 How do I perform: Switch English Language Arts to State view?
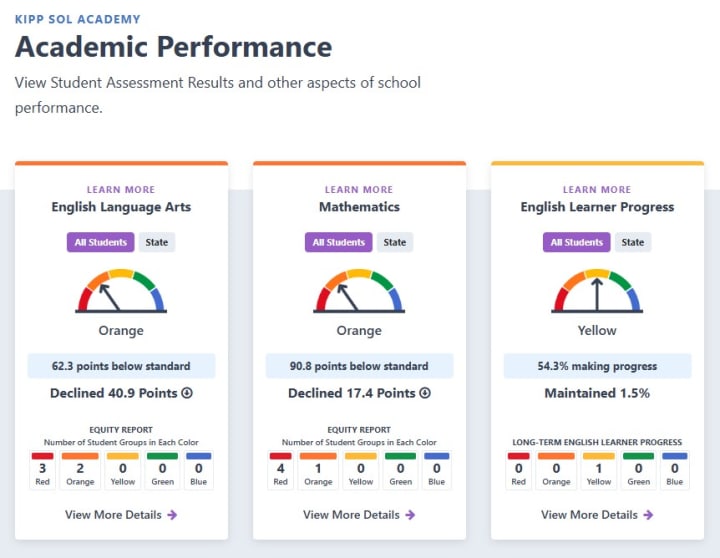tap(156, 242)
